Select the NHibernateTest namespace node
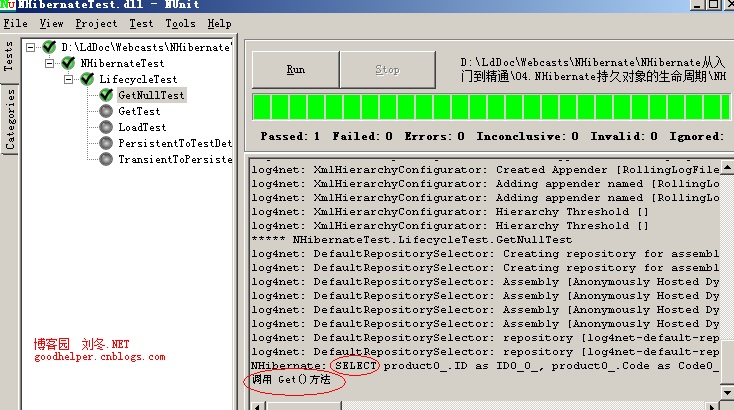The width and height of the screenshot is (734, 410). coord(122,63)
